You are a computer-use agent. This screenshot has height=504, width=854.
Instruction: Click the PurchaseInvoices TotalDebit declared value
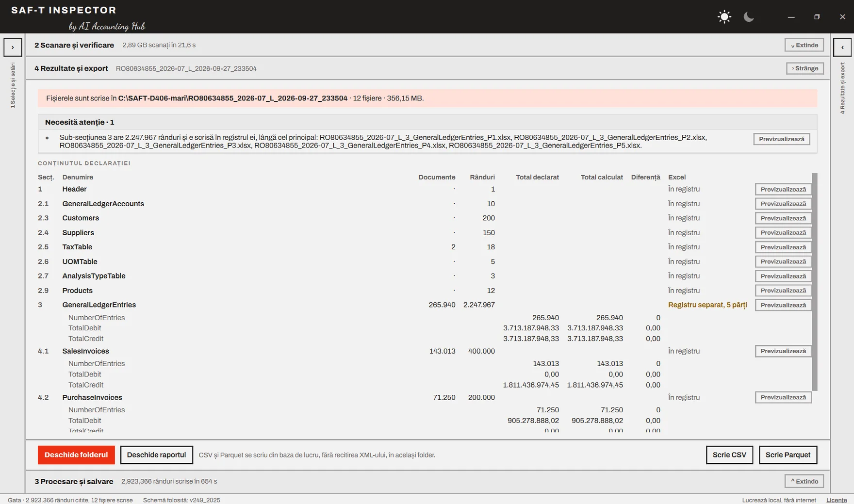533,421
